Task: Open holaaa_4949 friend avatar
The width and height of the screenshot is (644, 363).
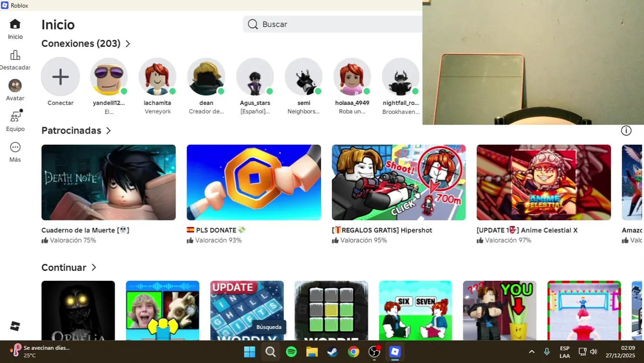Action: pos(352,77)
